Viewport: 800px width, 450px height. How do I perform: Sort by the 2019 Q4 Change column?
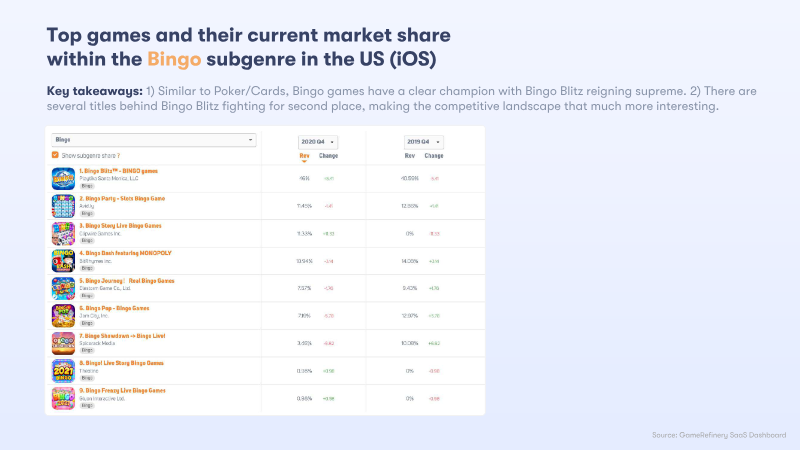pos(434,156)
